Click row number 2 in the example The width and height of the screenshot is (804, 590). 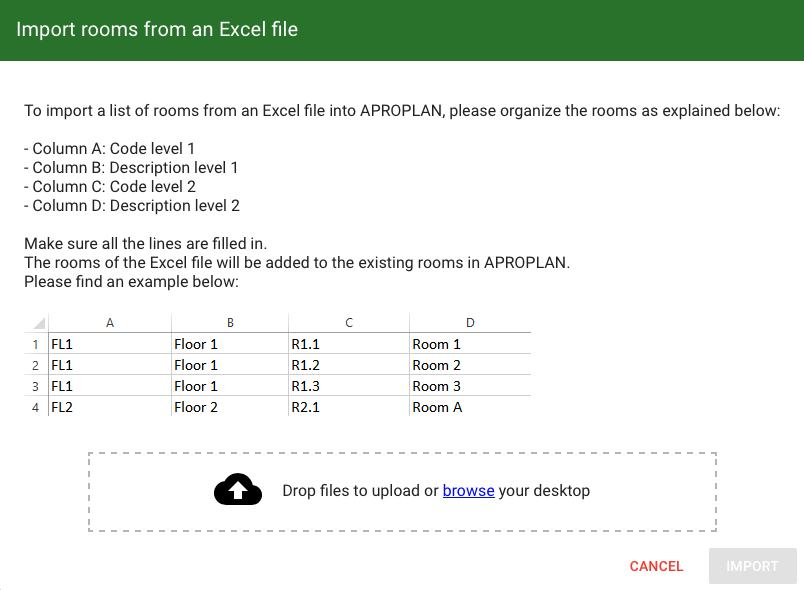coord(35,365)
